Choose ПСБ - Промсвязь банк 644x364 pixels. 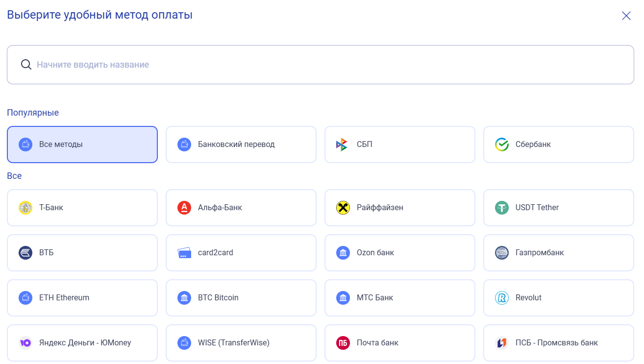click(x=559, y=343)
